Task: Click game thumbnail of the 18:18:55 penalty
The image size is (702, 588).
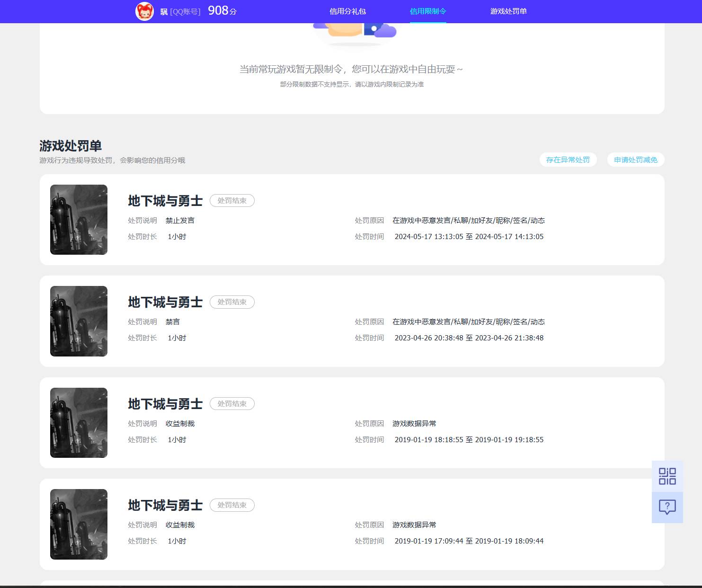Action: (x=79, y=423)
